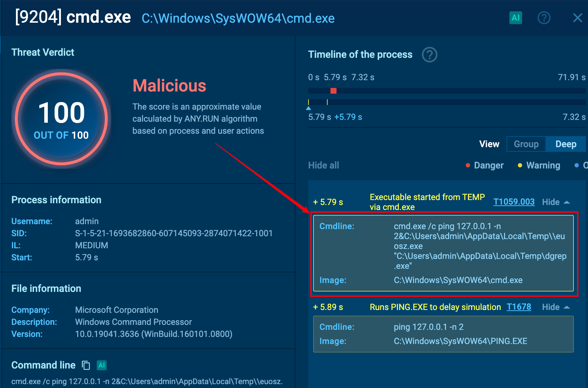Image resolution: width=588 pixels, height=388 pixels.
Task: Switch the view to Deep
Action: 566,144
